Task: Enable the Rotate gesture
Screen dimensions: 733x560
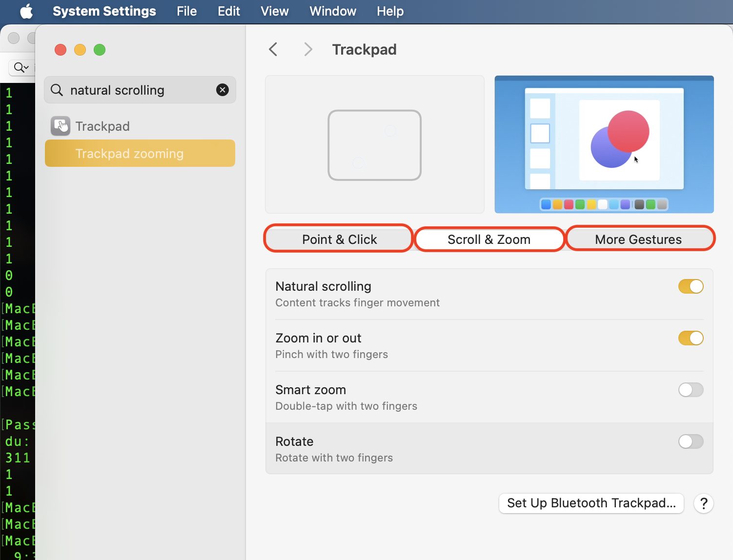Action: point(691,441)
